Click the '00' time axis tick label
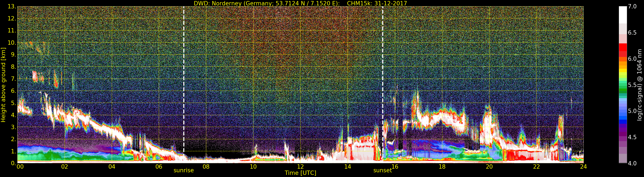Viewport: 644px width, 177px height. click(x=20, y=167)
